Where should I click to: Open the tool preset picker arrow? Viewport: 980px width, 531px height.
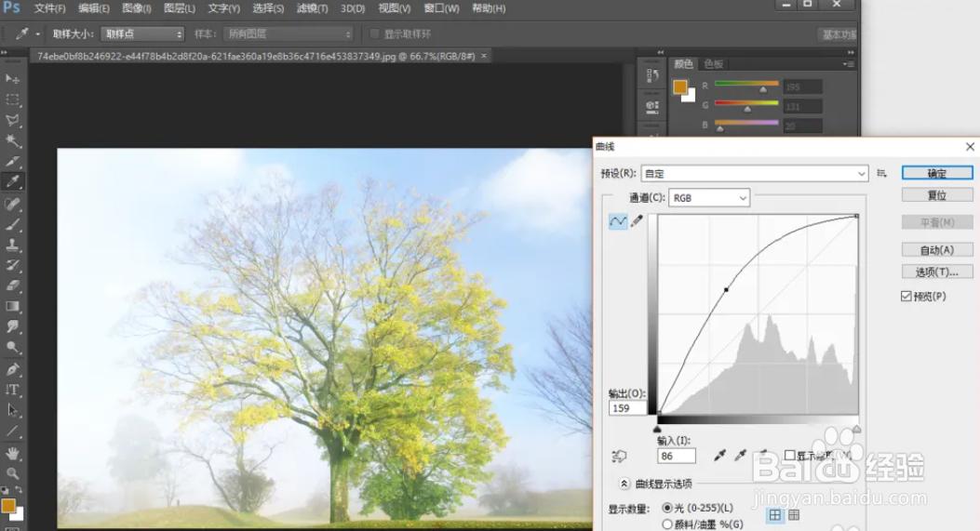pyautogui.click(x=38, y=33)
